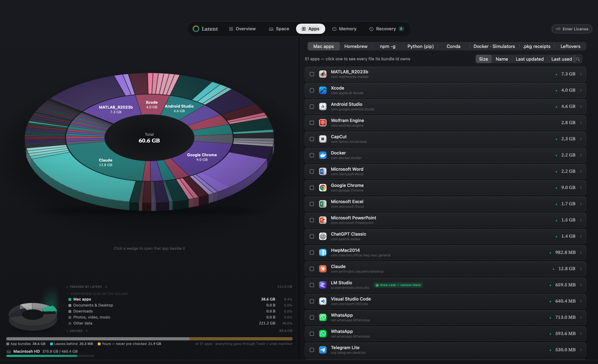Click the Visual Studio Code app icon
598x364 pixels.
point(323,301)
